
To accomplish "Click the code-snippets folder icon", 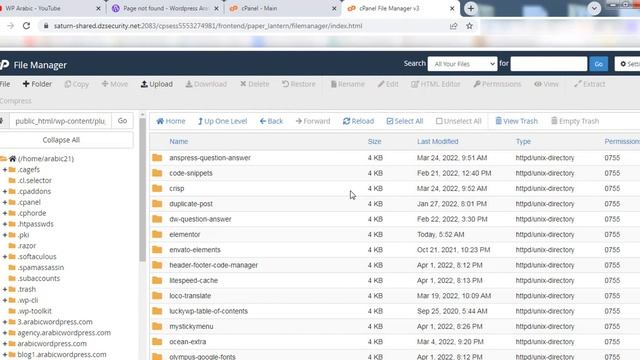I will (x=157, y=173).
